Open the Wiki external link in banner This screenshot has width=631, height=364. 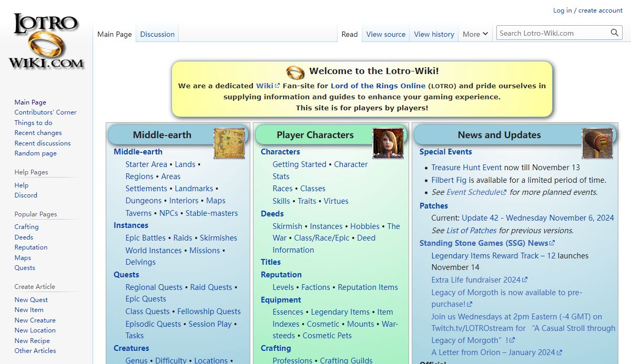pyautogui.click(x=268, y=86)
